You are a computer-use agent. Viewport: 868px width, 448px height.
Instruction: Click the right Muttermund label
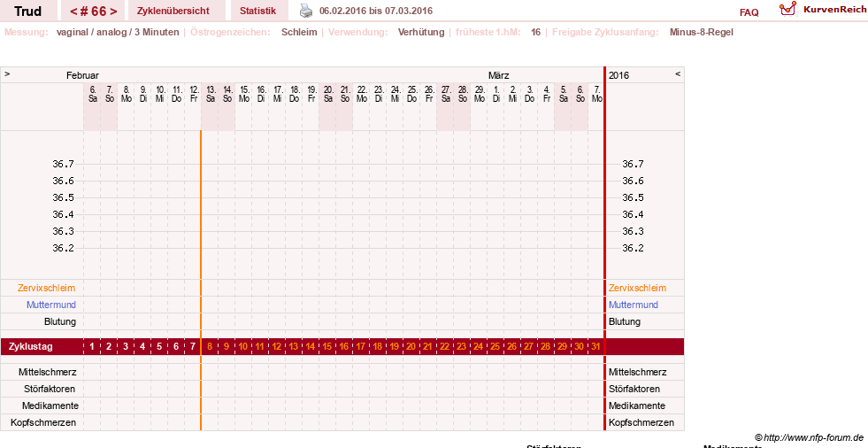[x=634, y=305]
